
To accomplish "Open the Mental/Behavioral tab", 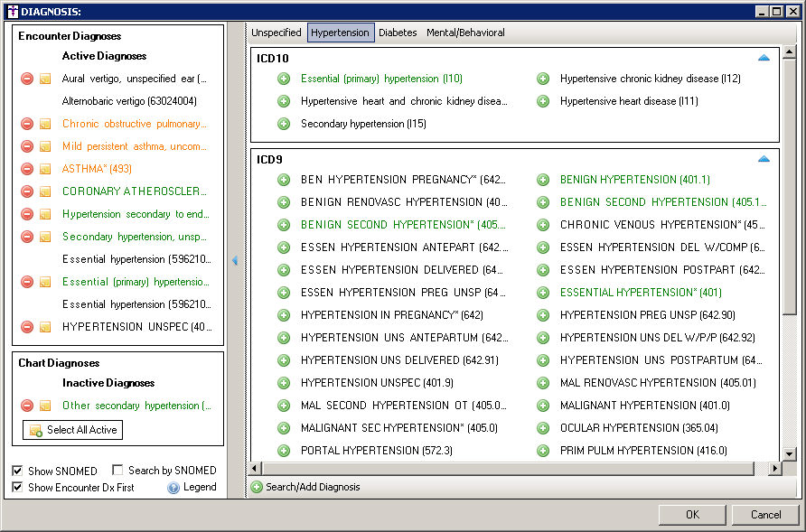I will coord(465,33).
